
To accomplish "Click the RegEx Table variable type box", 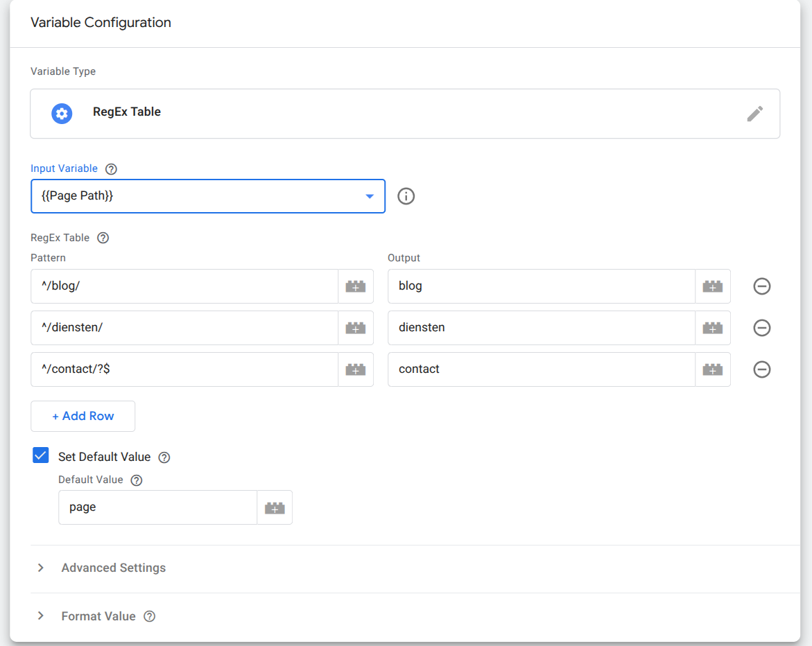I will coord(405,114).
